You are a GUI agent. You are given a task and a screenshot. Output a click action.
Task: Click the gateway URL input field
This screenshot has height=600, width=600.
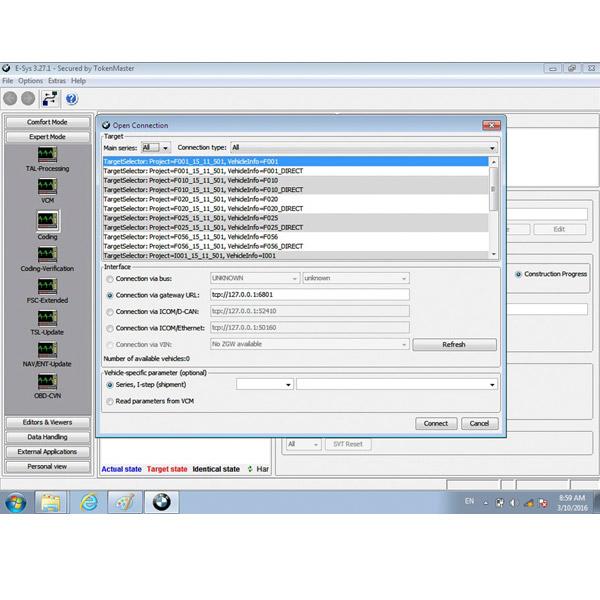coord(309,295)
